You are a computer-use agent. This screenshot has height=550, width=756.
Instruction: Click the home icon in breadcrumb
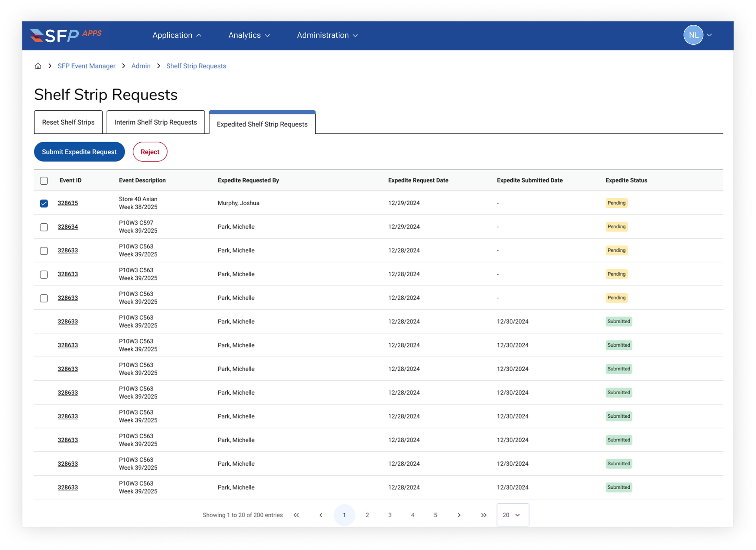click(x=38, y=66)
